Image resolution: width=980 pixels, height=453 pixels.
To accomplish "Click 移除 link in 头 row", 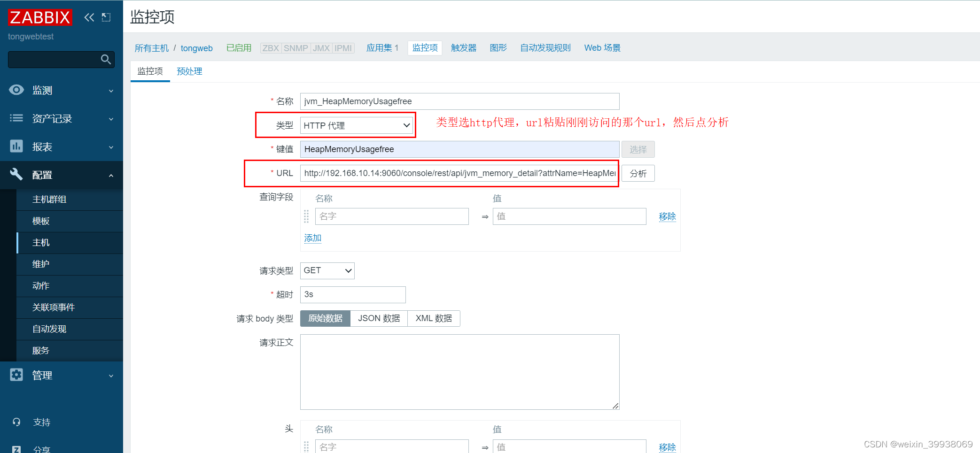I will pos(667,447).
